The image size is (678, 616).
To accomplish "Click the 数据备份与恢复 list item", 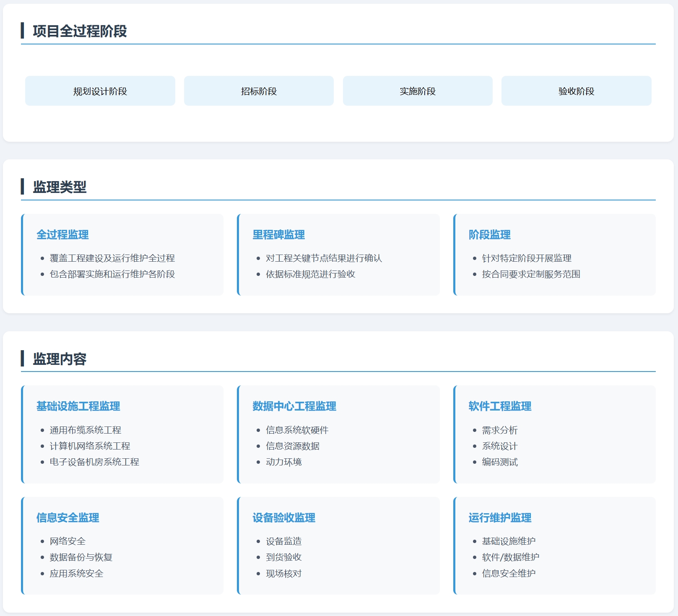I will tap(81, 557).
